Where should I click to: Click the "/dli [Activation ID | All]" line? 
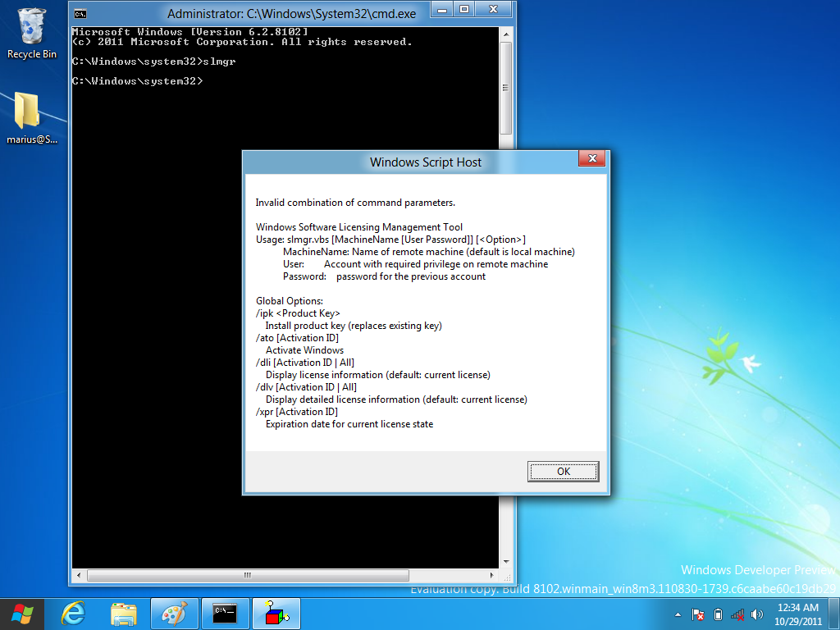click(x=305, y=363)
